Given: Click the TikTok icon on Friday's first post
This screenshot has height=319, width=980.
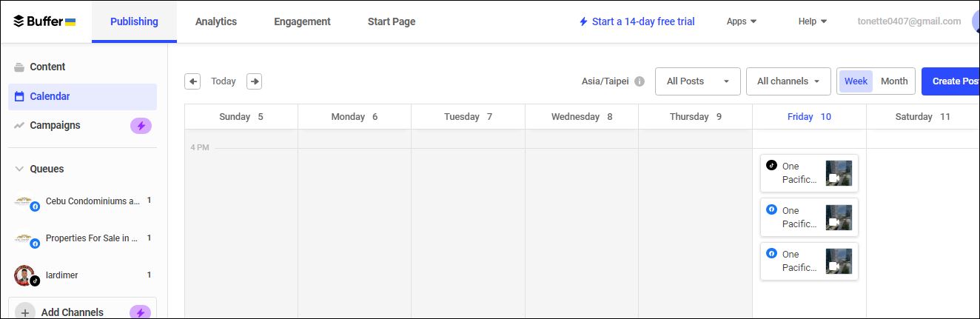Looking at the screenshot, I should [x=771, y=165].
